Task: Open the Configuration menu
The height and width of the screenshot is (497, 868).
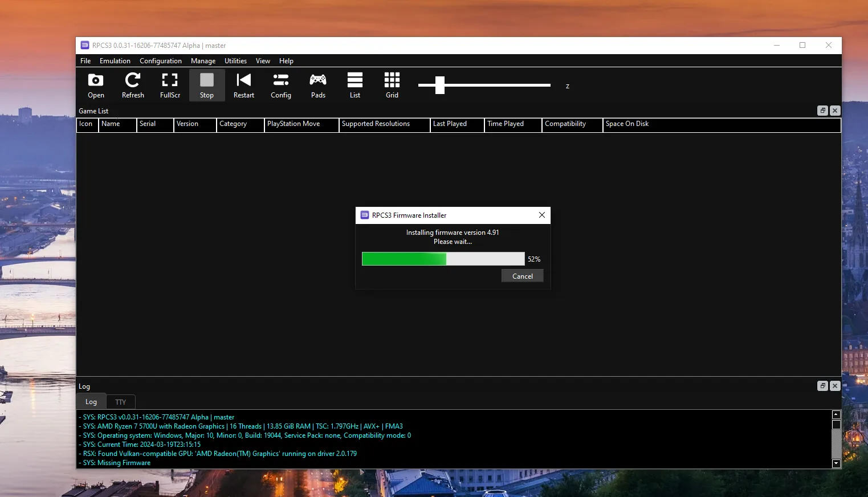Action: pos(161,61)
